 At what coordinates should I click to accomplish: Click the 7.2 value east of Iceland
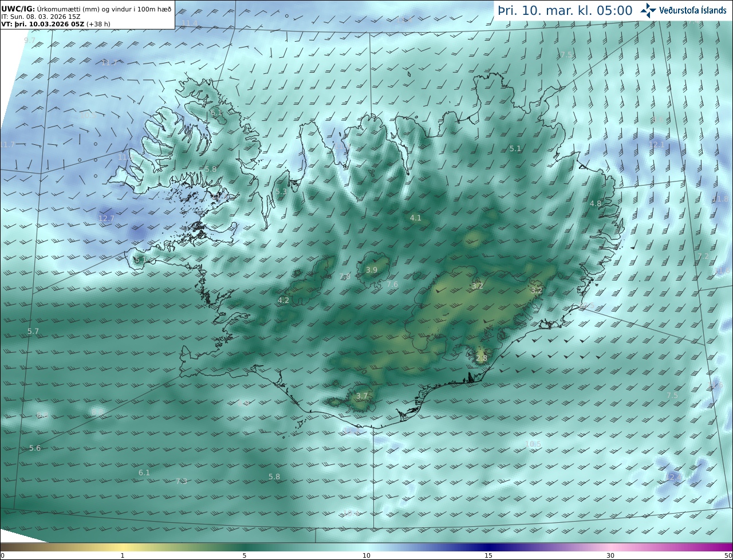tap(703, 256)
